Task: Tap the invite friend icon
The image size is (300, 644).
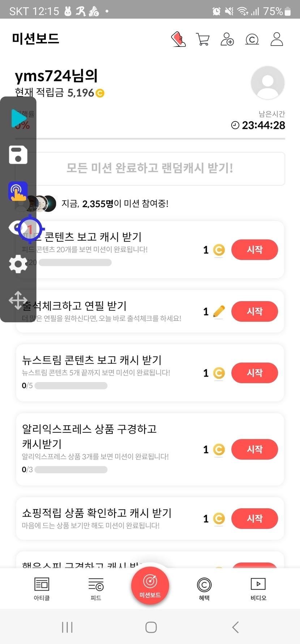Action: pos(227,39)
